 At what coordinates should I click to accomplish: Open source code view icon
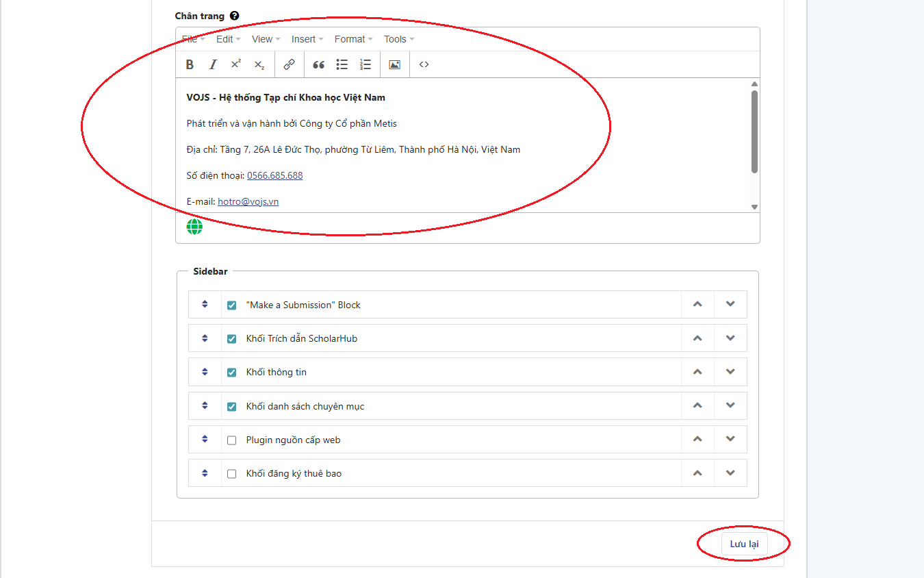tap(424, 64)
